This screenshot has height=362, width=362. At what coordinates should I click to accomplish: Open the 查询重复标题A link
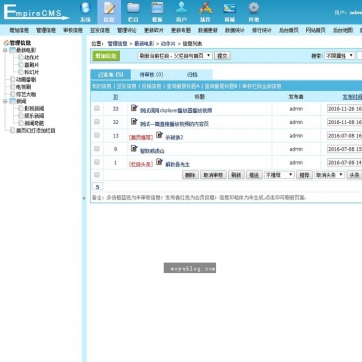point(183,86)
